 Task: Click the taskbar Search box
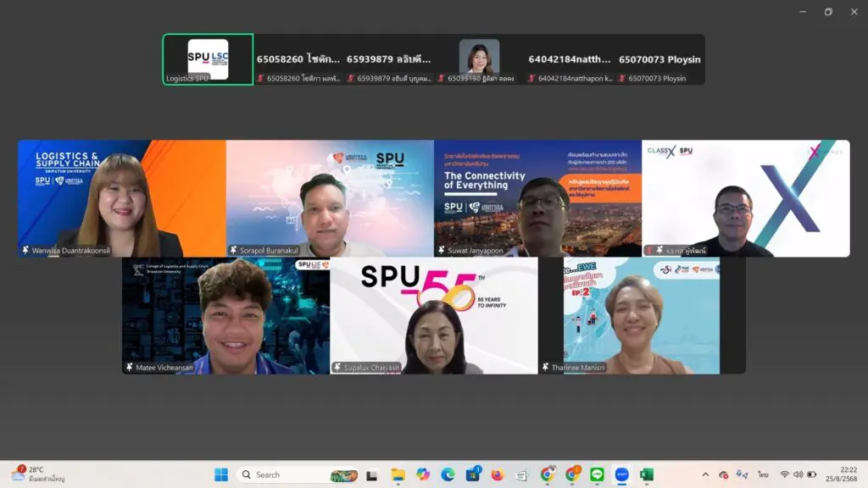[x=298, y=474]
